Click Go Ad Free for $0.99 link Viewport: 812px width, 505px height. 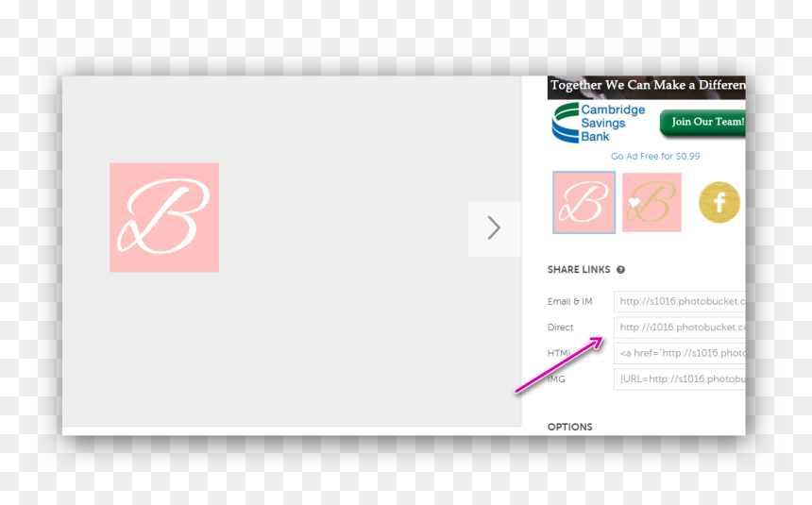coord(655,156)
